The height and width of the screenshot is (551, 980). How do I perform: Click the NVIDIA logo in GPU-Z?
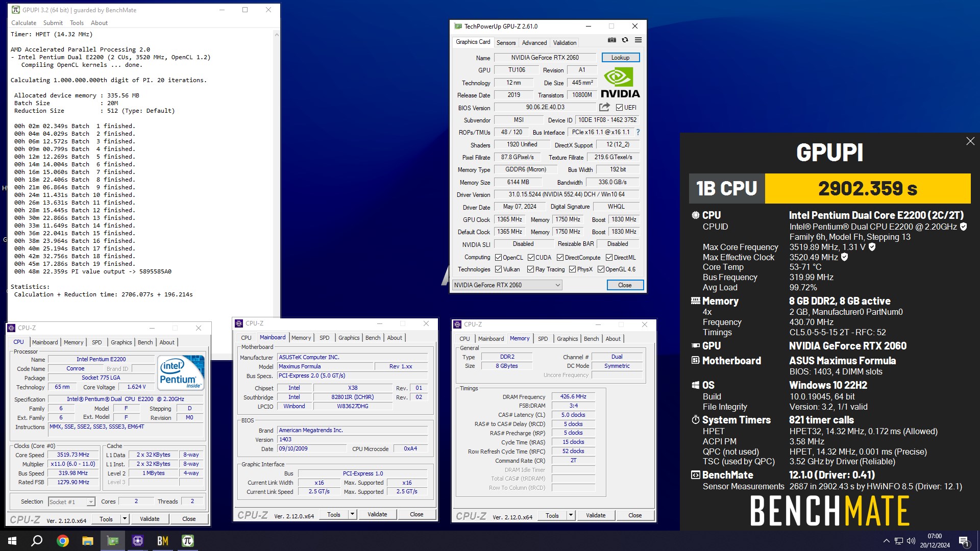coord(620,83)
